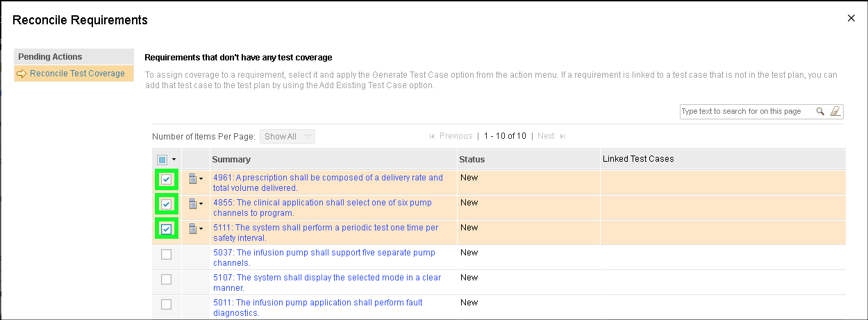The width and height of the screenshot is (868, 320).
Task: Close the Reconcile Requirements dialog
Action: [x=851, y=19]
